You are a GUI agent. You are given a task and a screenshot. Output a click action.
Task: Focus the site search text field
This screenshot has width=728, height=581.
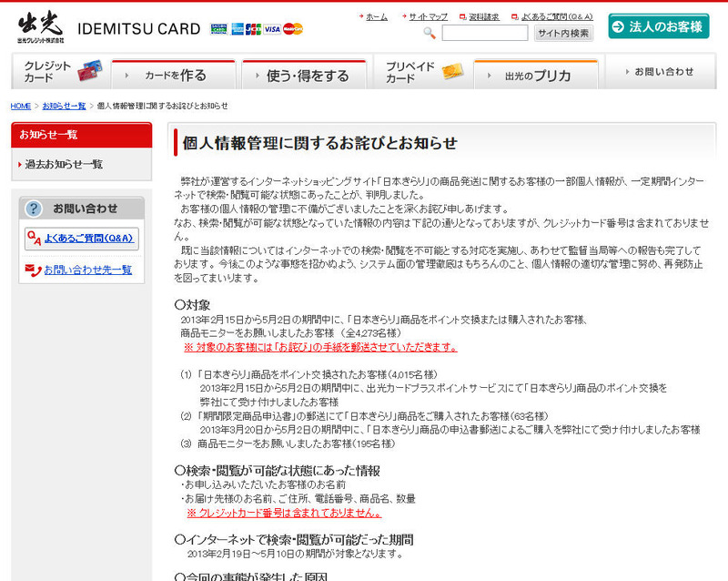[x=484, y=34]
